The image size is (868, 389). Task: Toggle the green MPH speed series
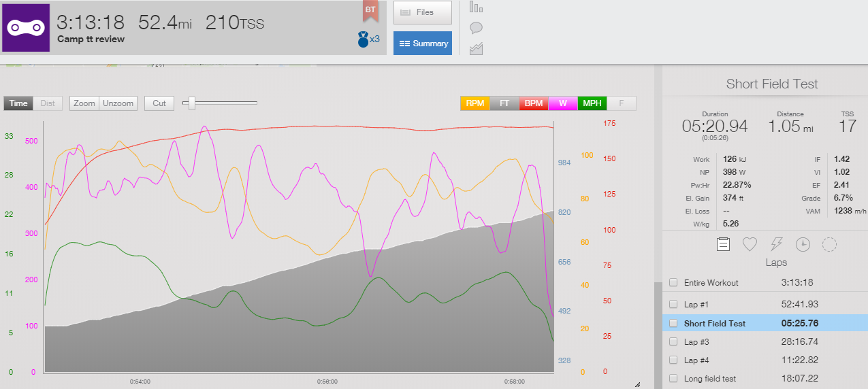point(592,103)
